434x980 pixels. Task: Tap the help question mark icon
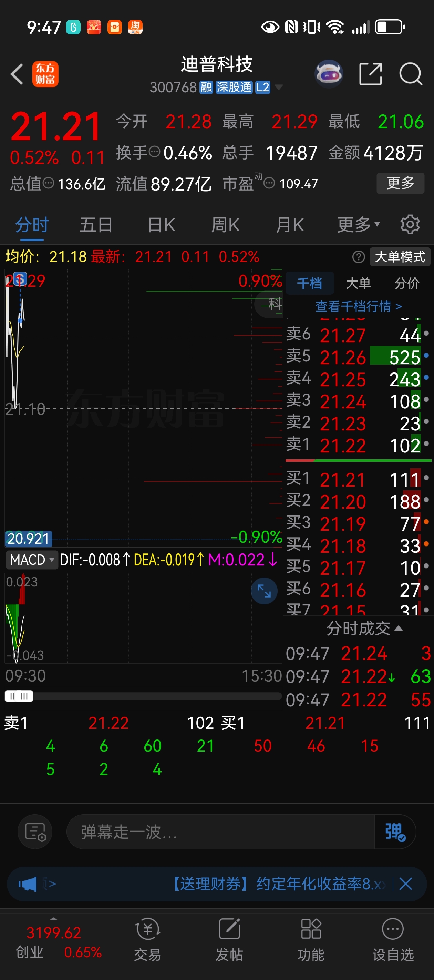pos(358,257)
